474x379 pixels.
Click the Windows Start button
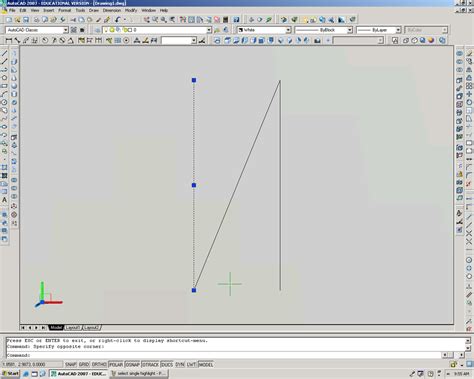point(11,374)
